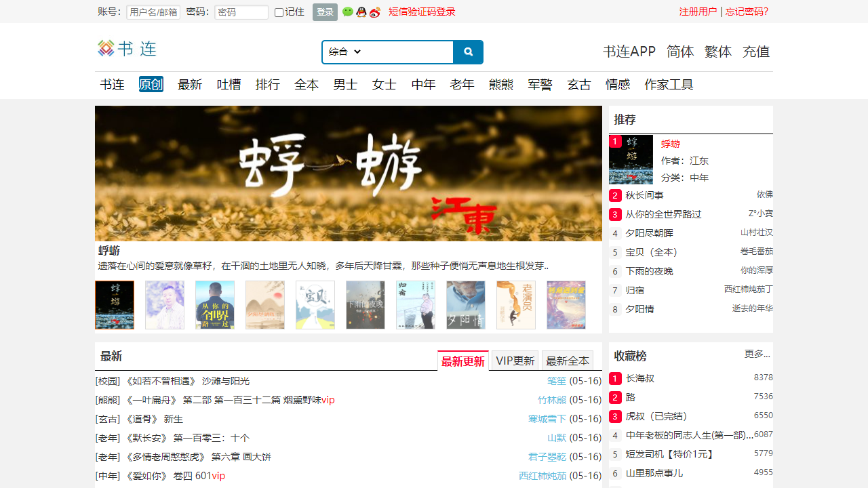The image size is (868, 488).
Task: Open the 注册用户 registration link
Action: coord(698,12)
